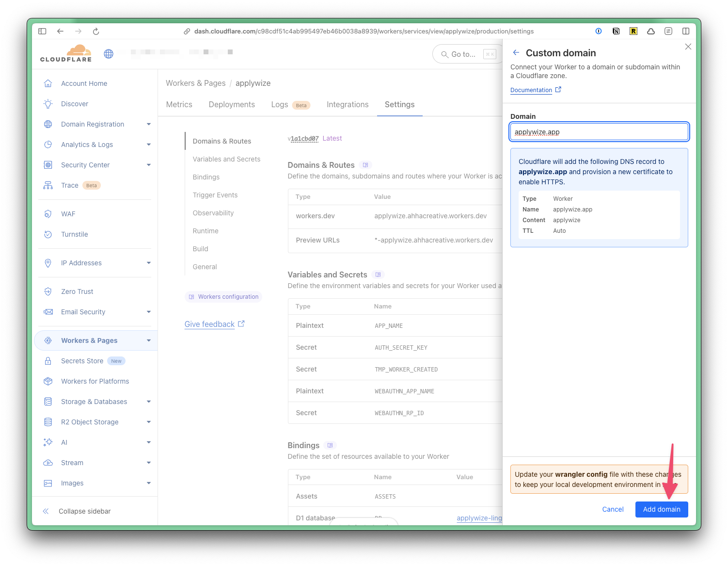Expand the Storage & Databases arrow
Image resolution: width=728 pixels, height=566 pixels.
[149, 402]
